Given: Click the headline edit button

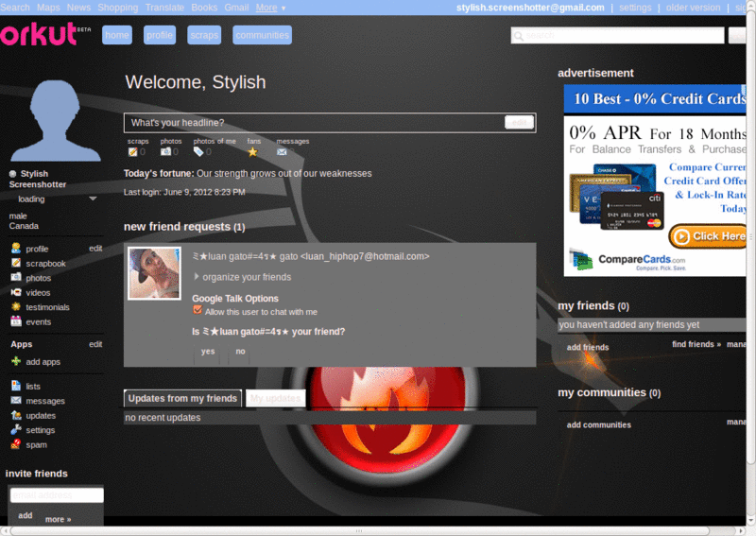Looking at the screenshot, I should [519, 123].
